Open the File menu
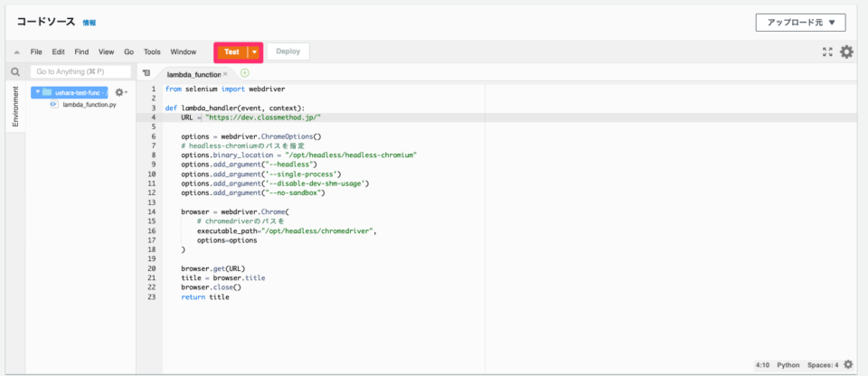Screen dimensions: 868x376 pyautogui.click(x=36, y=52)
